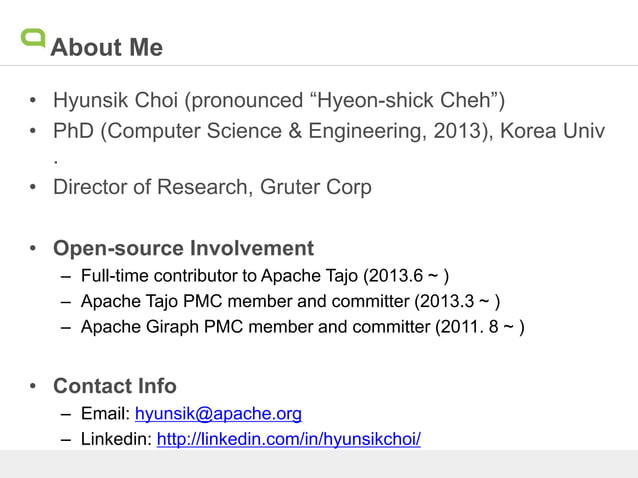Click the "Contact Info" heading
The image size is (638, 478).
point(114,386)
